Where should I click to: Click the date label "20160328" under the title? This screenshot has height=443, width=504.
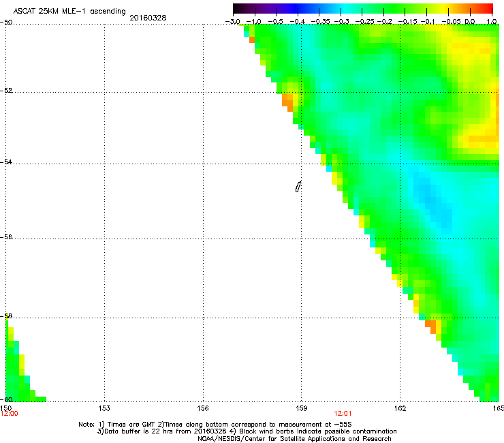coord(148,18)
